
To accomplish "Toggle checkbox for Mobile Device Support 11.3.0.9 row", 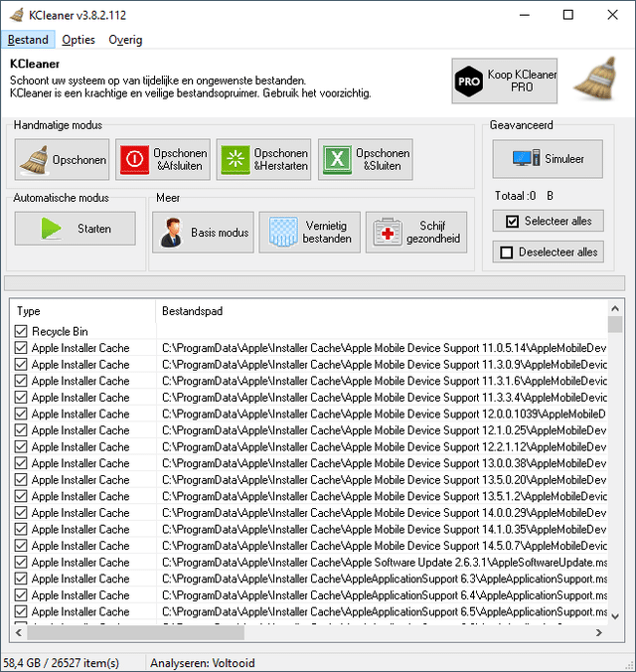I will pos(21,364).
